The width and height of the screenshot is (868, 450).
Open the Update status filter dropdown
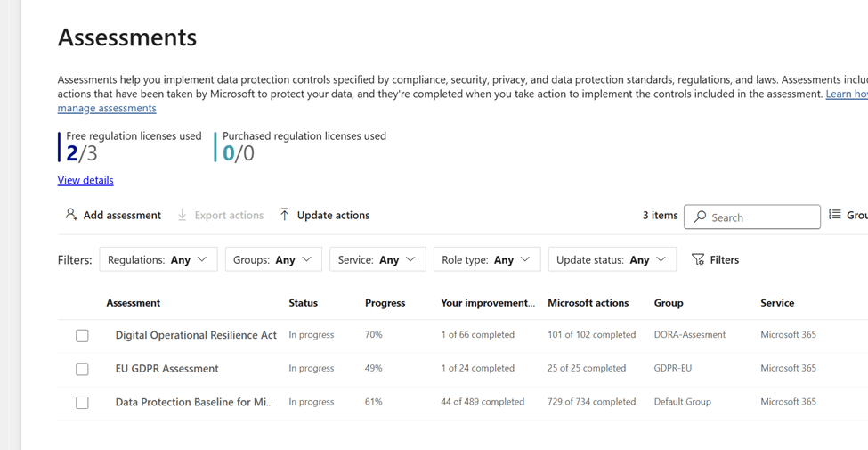coord(612,259)
